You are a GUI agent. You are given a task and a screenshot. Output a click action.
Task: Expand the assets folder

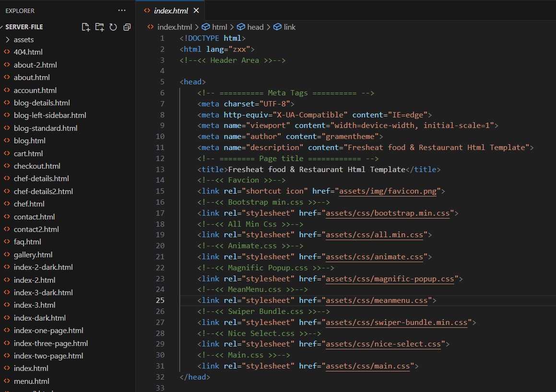tap(24, 40)
